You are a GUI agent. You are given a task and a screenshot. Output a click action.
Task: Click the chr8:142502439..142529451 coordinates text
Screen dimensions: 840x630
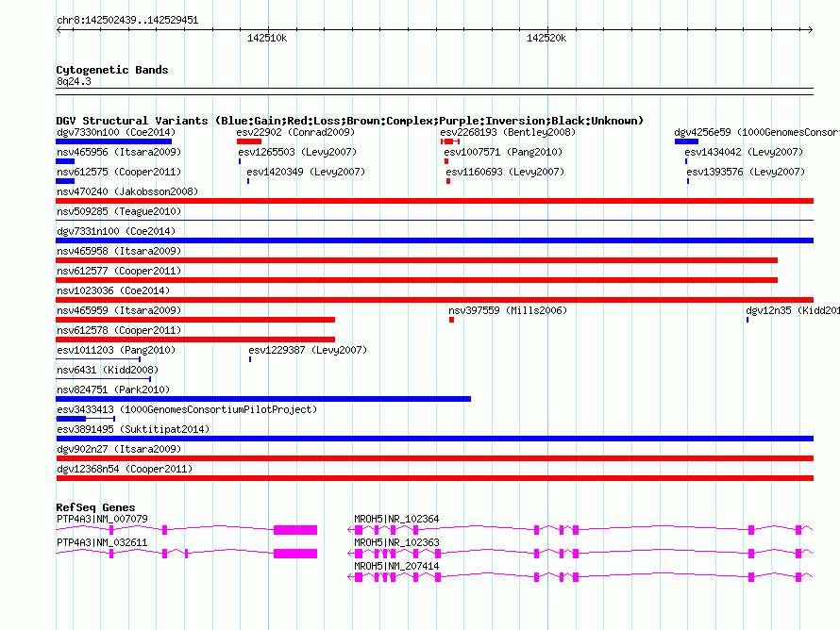point(127,20)
